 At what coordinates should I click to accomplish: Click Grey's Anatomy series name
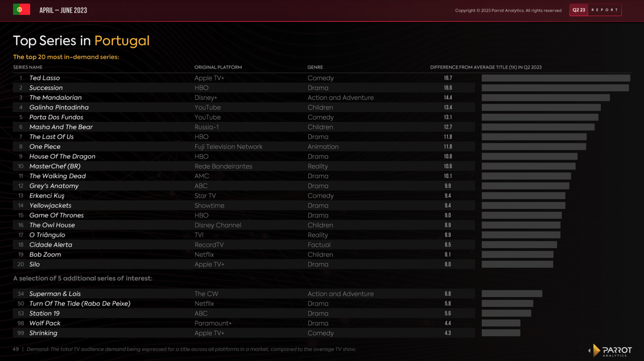[54, 186]
